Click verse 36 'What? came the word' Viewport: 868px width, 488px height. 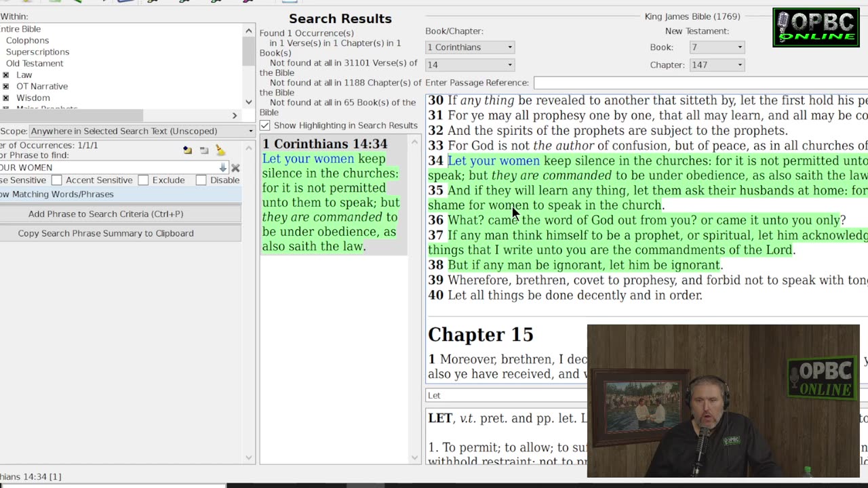pyautogui.click(x=519, y=220)
